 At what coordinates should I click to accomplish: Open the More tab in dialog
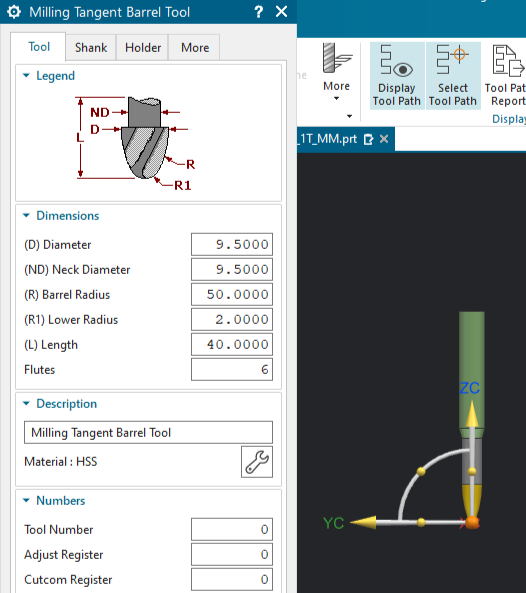tap(195, 48)
